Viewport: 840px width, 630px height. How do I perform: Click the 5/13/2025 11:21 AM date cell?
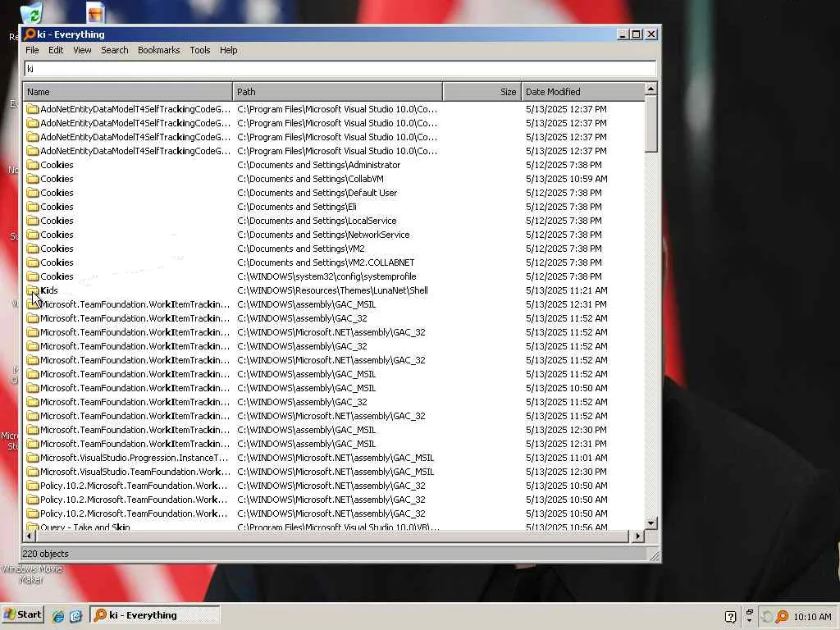click(566, 290)
